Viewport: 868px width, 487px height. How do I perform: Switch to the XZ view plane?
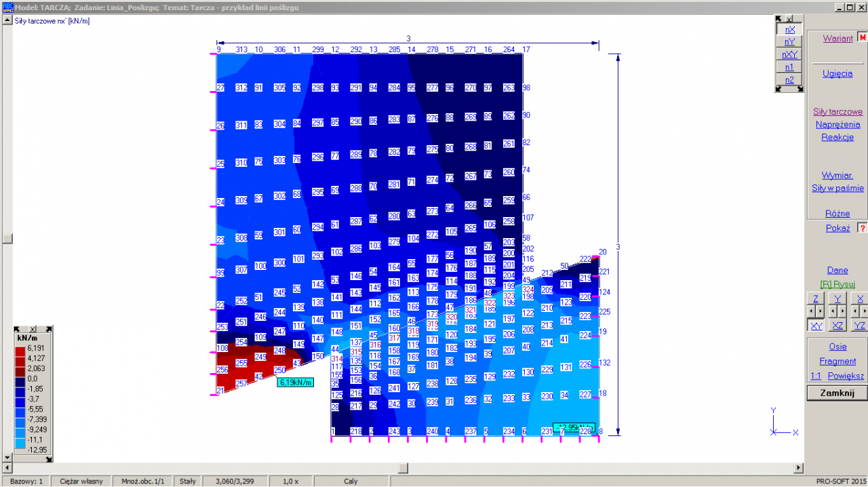[837, 326]
